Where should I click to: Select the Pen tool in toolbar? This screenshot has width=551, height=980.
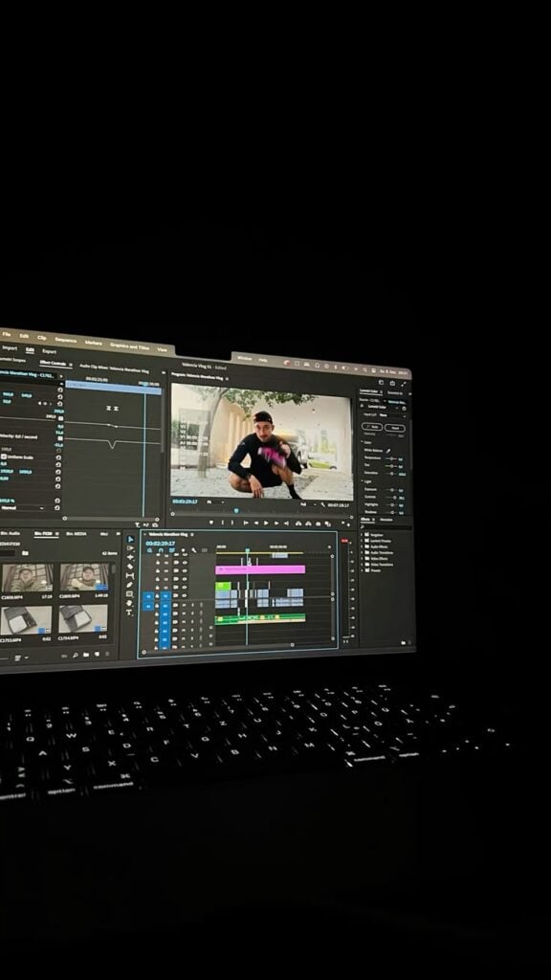(129, 585)
